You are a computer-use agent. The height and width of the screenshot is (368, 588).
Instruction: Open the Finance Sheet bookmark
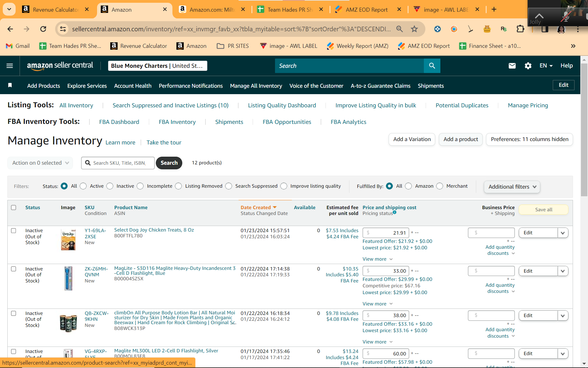pos(490,46)
